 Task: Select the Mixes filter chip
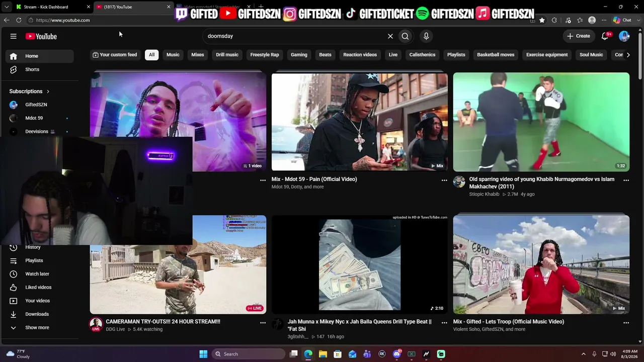pyautogui.click(x=198, y=55)
